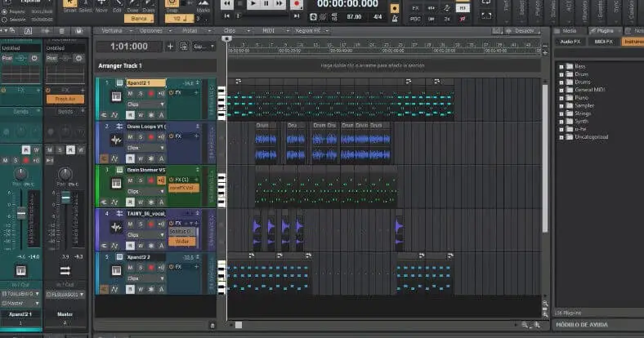This screenshot has height=338, width=644.
Task: Toggle full screen mode icon
Action: (486, 16)
